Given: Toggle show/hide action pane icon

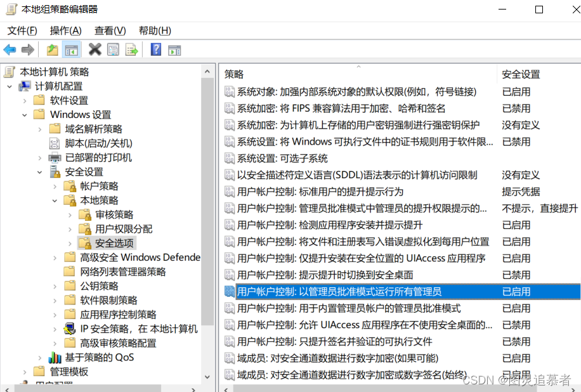Looking at the screenshot, I should (174, 50).
